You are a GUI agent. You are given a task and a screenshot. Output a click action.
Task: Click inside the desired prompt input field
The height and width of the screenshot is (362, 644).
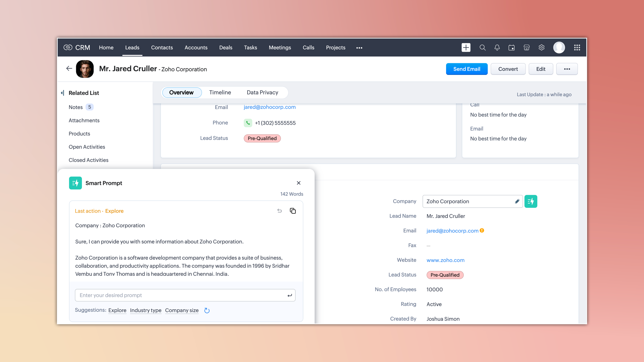[x=179, y=295]
